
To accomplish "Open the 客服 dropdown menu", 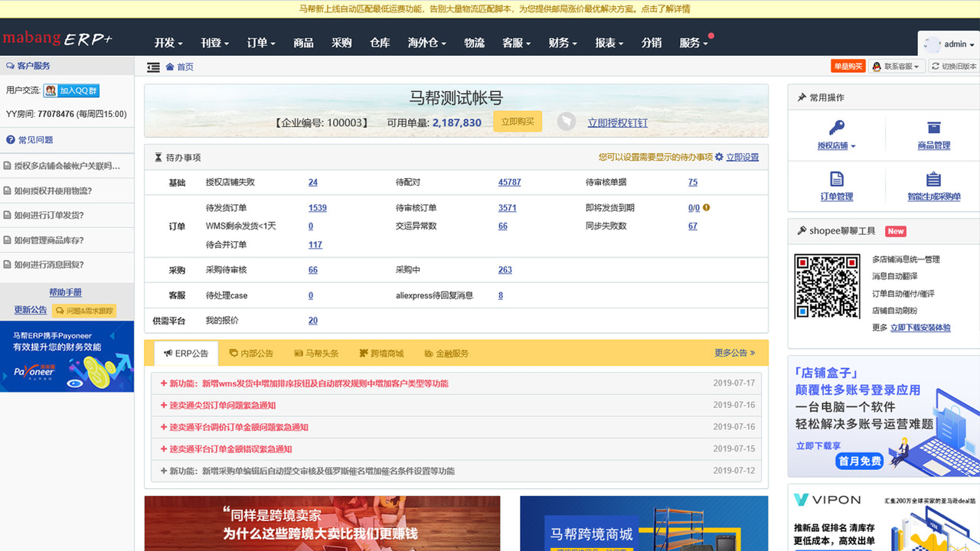I will tap(516, 43).
